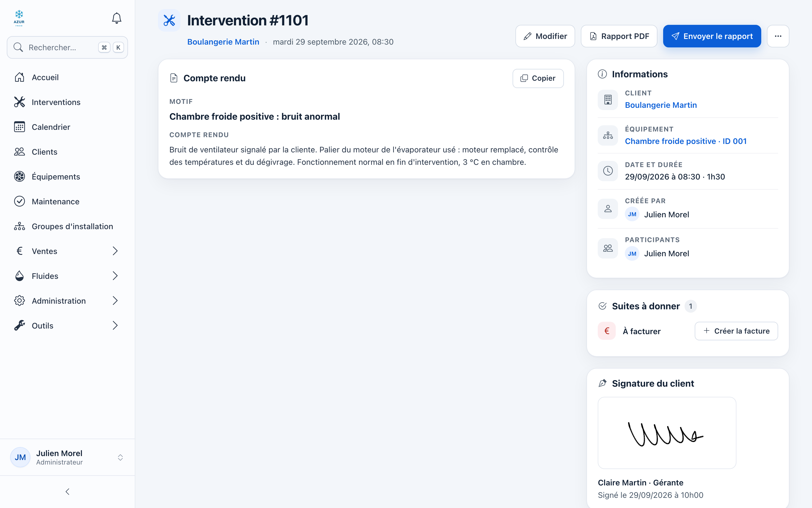Open Chambre froide positive · ID 001 link
This screenshot has height=508, width=812.
[x=686, y=141]
